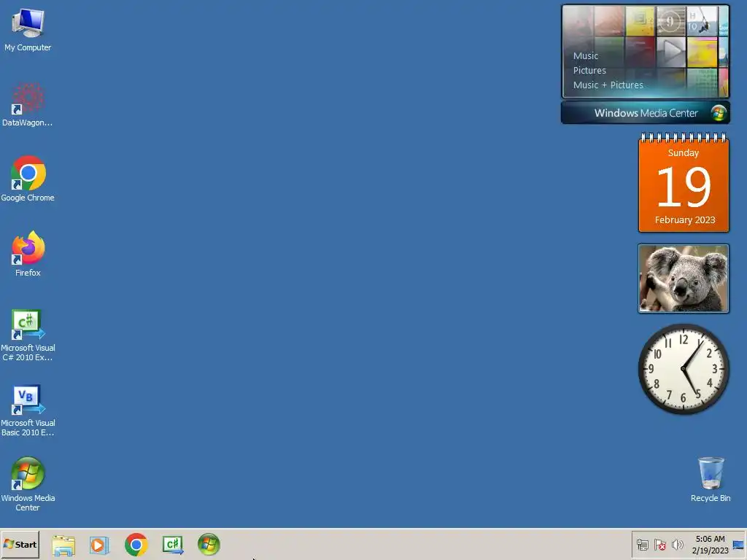Click the Calendar gadget showing Sunday 19
Screen dimensions: 747x560
(x=684, y=183)
